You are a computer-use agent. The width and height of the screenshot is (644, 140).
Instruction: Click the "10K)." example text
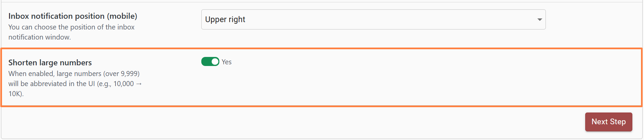[16, 94]
